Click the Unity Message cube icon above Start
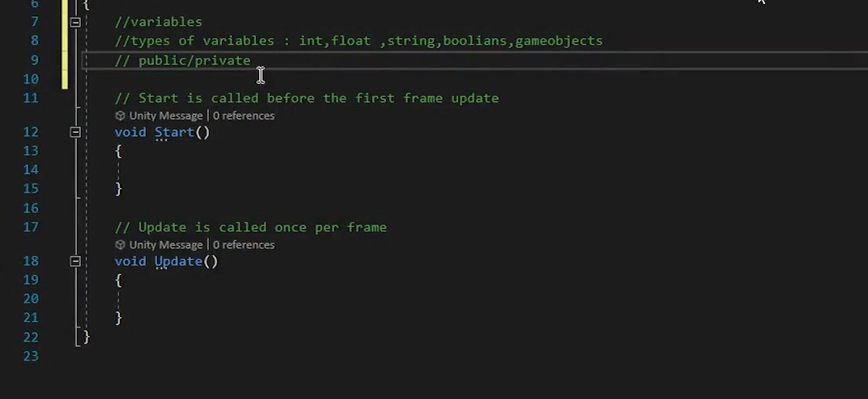The width and height of the screenshot is (868, 399). pyautogui.click(x=120, y=115)
